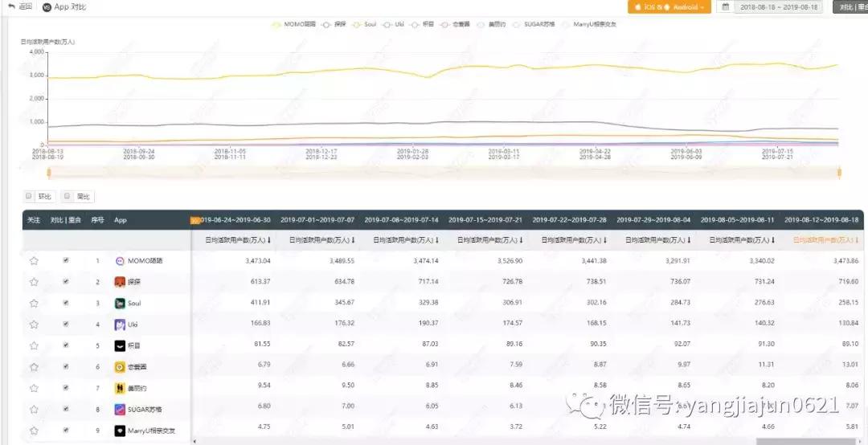Toggle 积目 series in chart legend
The width and height of the screenshot is (868, 445).
pyautogui.click(x=423, y=24)
